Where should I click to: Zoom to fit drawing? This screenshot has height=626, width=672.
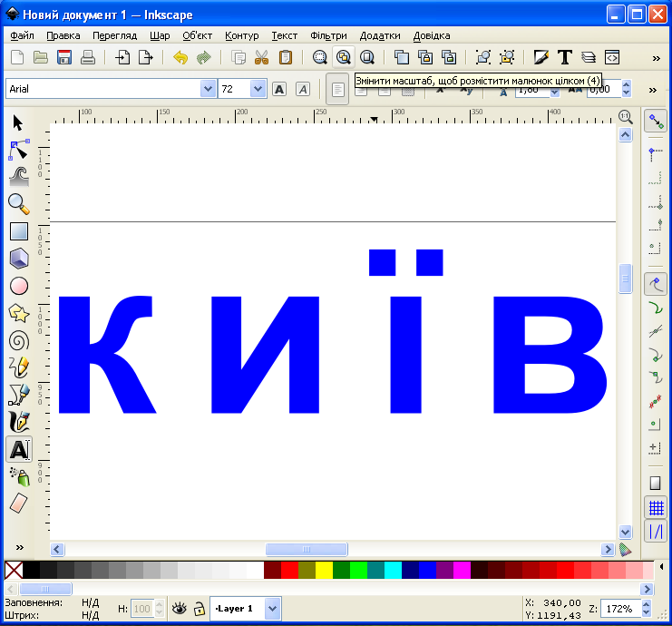tap(344, 57)
